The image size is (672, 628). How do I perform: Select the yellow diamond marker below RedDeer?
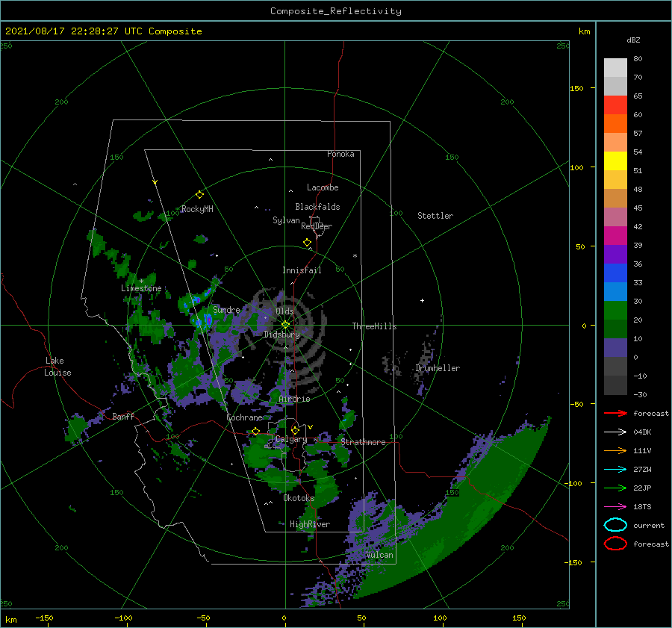pyautogui.click(x=307, y=243)
